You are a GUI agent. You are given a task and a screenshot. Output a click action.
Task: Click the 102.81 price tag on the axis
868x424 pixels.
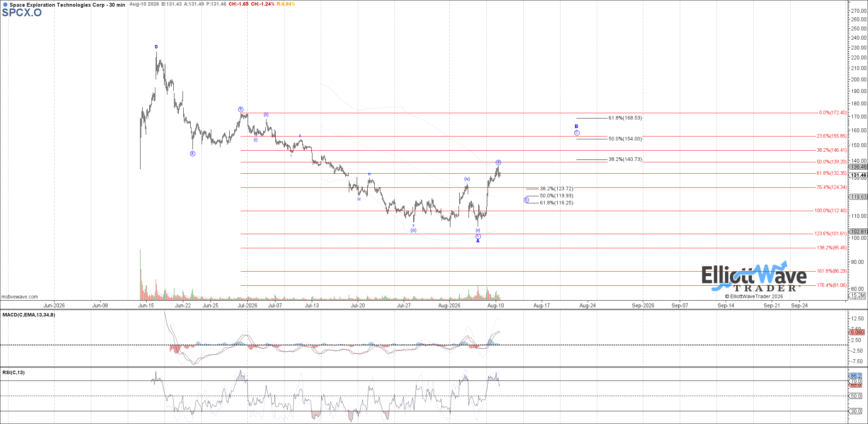tap(858, 232)
